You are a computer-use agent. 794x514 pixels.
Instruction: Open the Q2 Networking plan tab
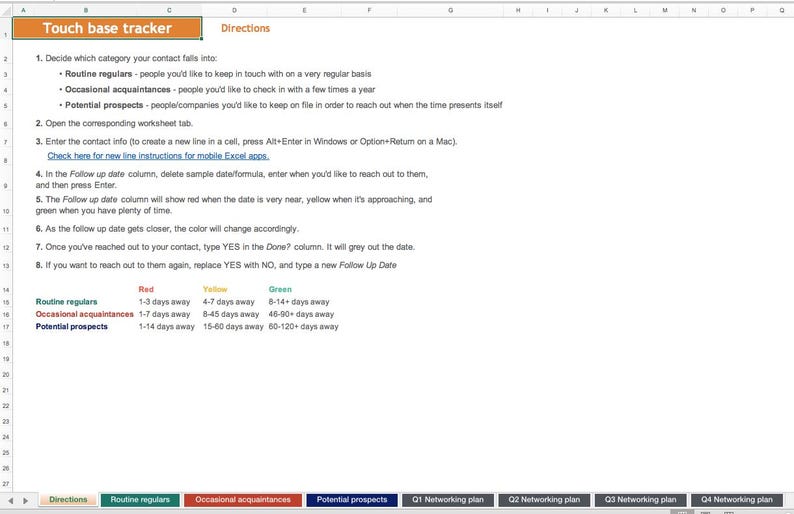[544, 499]
